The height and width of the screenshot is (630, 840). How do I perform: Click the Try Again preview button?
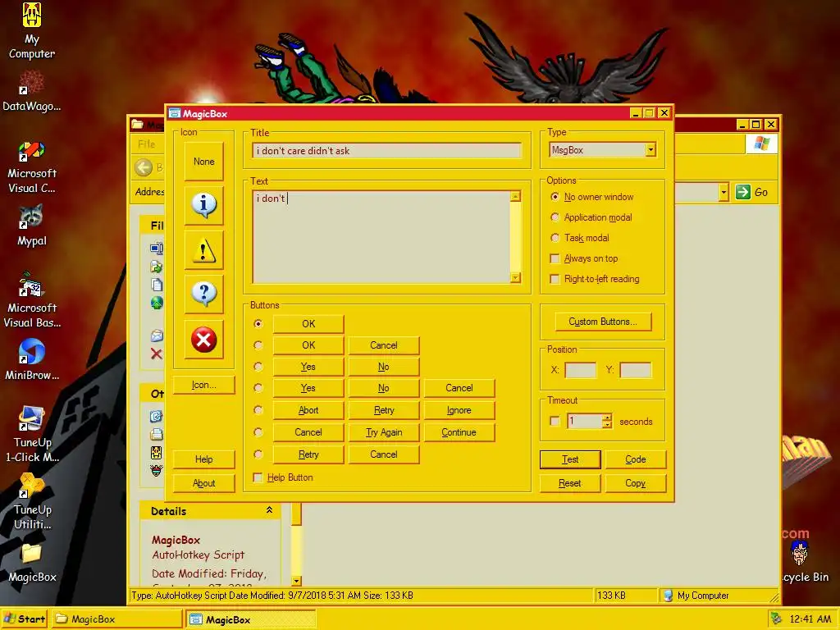coord(384,431)
